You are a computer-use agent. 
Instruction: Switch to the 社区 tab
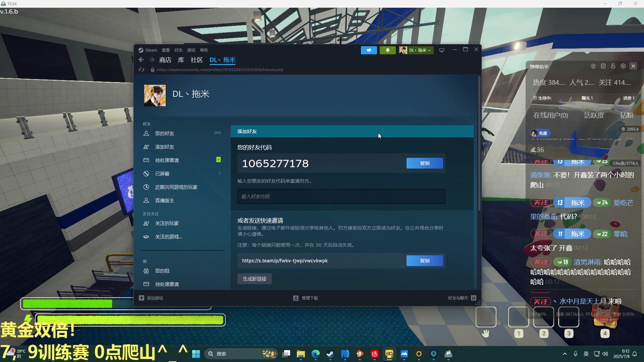[x=197, y=60]
